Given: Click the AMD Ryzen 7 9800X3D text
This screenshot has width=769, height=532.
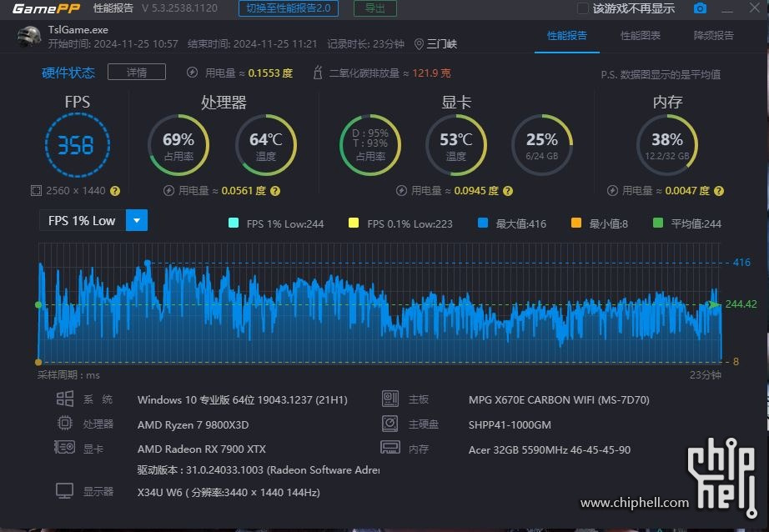Looking at the screenshot, I should [x=194, y=424].
